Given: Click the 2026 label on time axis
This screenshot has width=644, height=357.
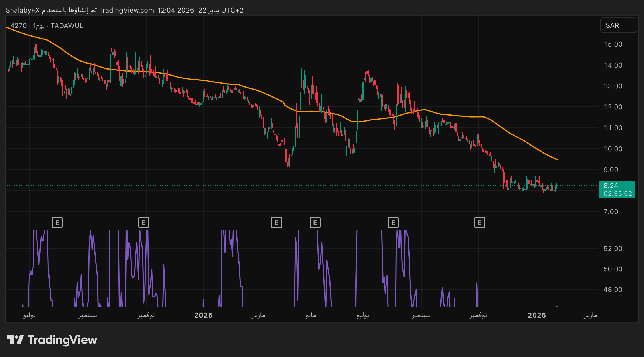Looking at the screenshot, I should (x=537, y=315).
